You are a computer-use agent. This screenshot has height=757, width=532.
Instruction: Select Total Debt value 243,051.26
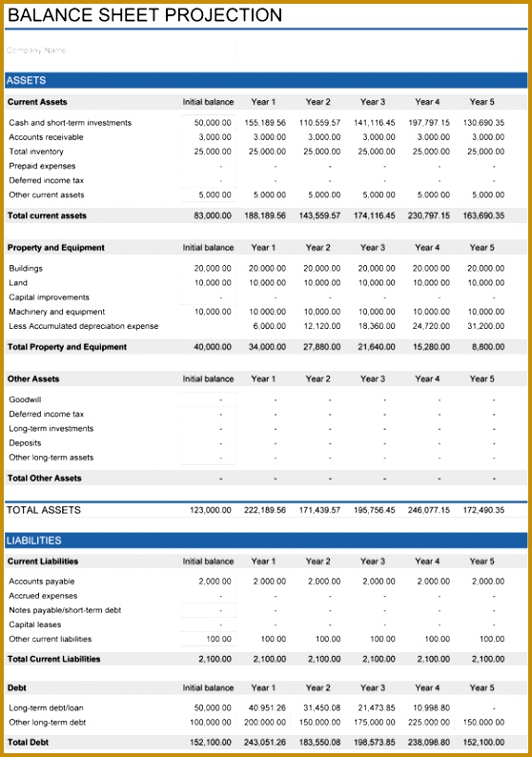(265, 743)
